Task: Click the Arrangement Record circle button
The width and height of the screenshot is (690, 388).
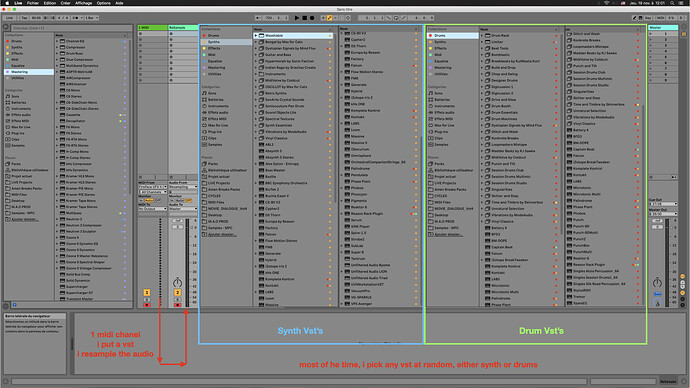Action: coord(312,18)
